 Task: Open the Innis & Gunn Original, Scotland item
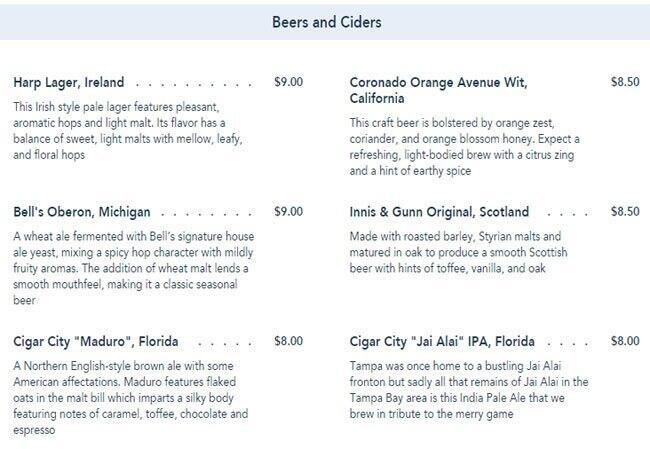tap(439, 212)
